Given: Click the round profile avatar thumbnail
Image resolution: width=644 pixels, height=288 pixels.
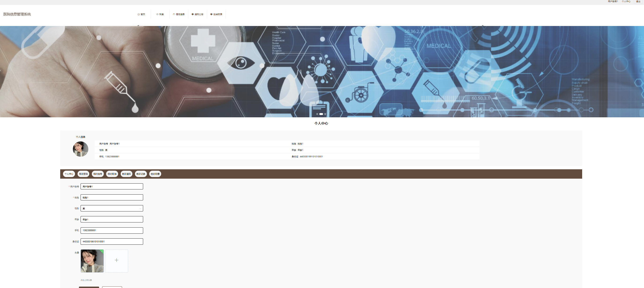Looking at the screenshot, I should [81, 149].
